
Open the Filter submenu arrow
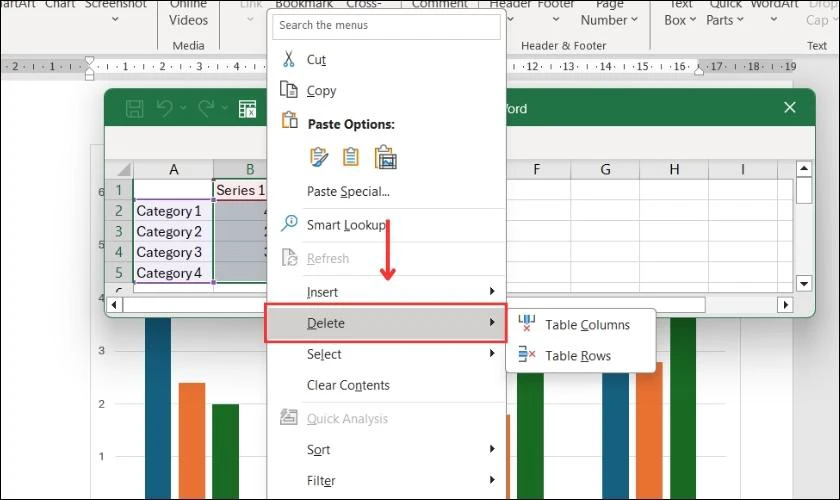coord(492,480)
